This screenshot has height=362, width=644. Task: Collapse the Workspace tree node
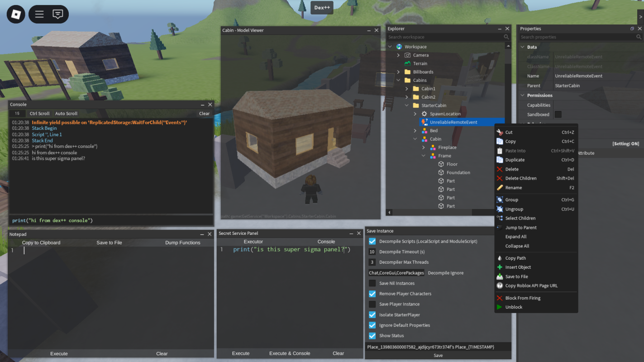pos(390,47)
